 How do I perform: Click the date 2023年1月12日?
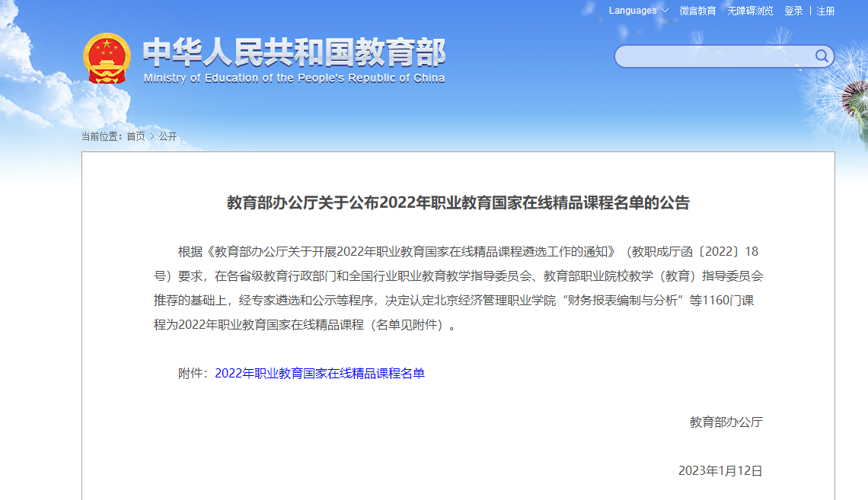(721, 470)
